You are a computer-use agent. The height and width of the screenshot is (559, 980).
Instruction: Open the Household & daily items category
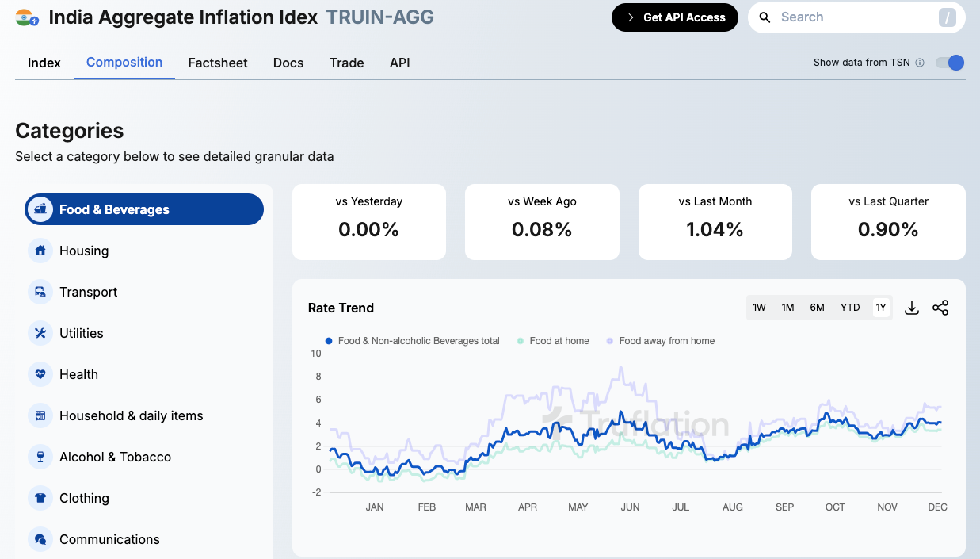pyautogui.click(x=131, y=415)
